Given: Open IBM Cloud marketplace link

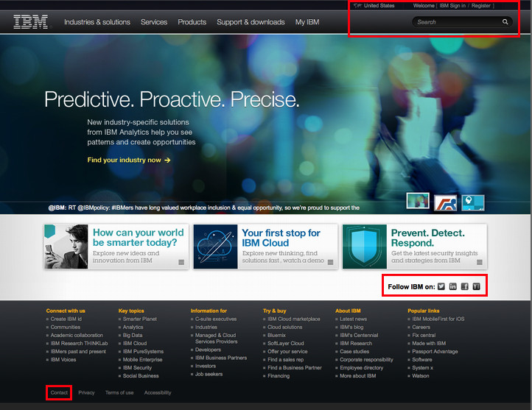Looking at the screenshot, I should [294, 319].
